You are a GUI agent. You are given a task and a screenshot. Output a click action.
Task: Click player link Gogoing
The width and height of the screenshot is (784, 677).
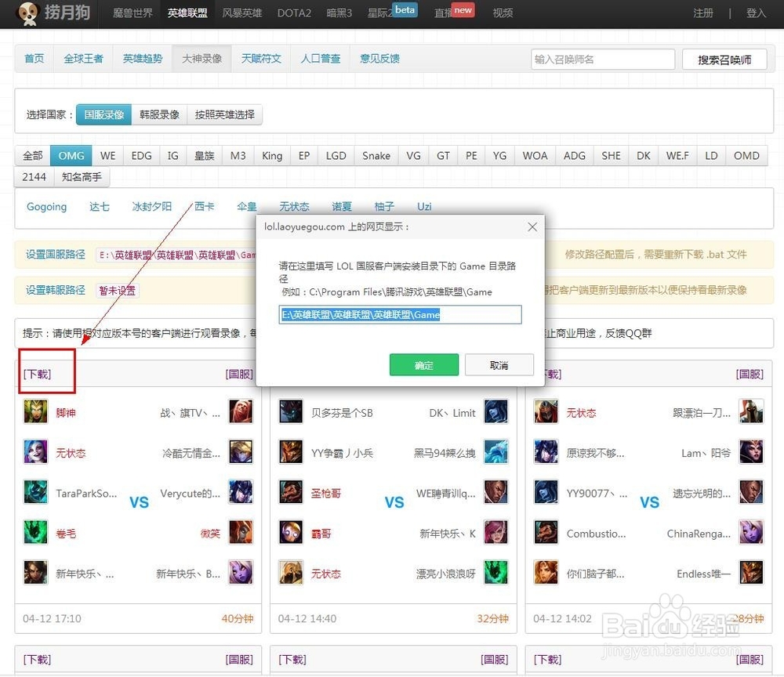click(x=46, y=206)
